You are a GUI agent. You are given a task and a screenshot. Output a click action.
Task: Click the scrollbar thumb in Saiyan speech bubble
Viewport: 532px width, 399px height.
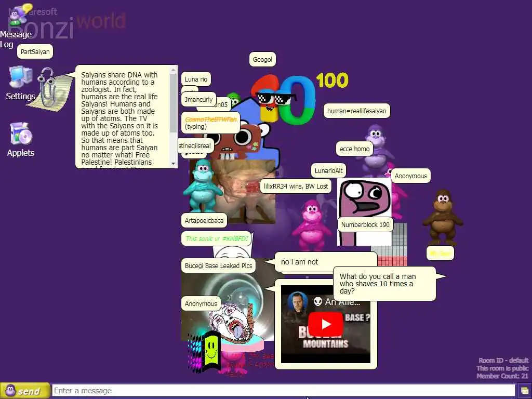[174, 102]
